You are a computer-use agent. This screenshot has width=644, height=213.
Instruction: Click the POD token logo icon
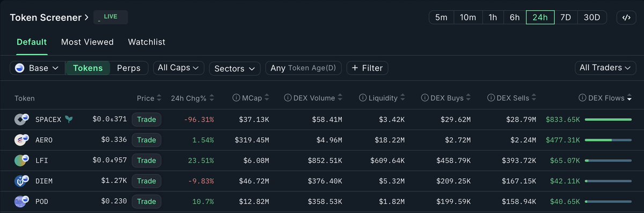[x=21, y=202]
